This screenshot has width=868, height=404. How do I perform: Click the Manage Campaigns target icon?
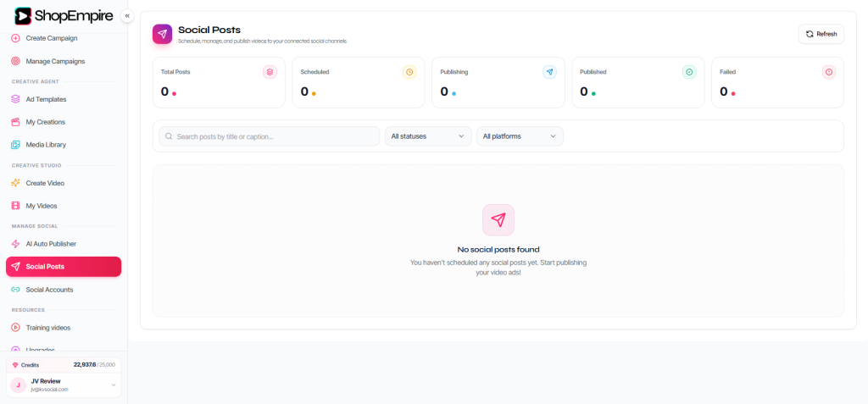coord(15,61)
